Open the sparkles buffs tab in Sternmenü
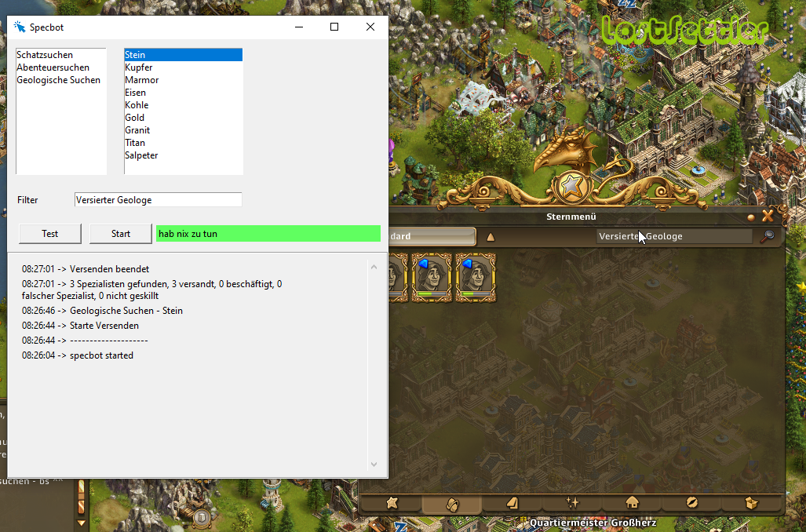The height and width of the screenshot is (532, 806). click(x=572, y=502)
